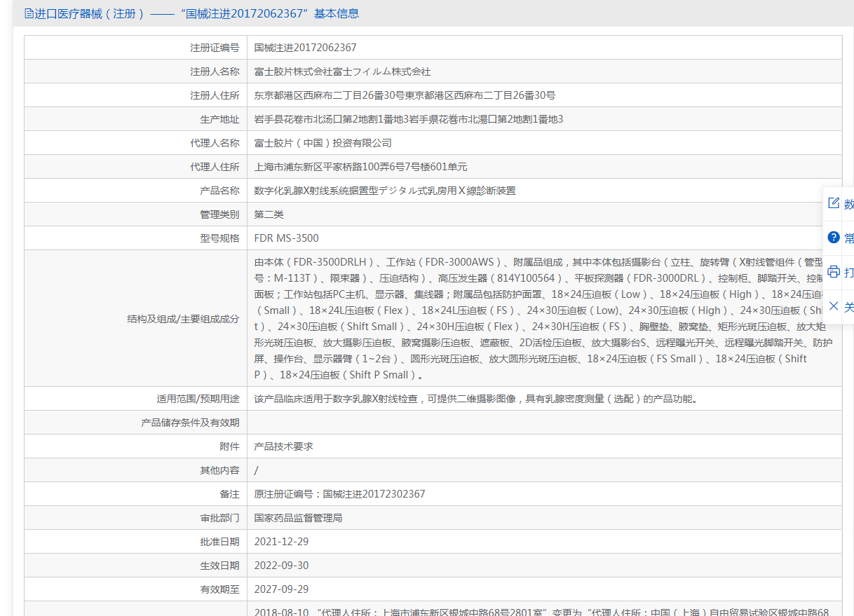Screen dimensions: 854x616
Task: Close the floating sidebar with X icon
Action: (834, 306)
